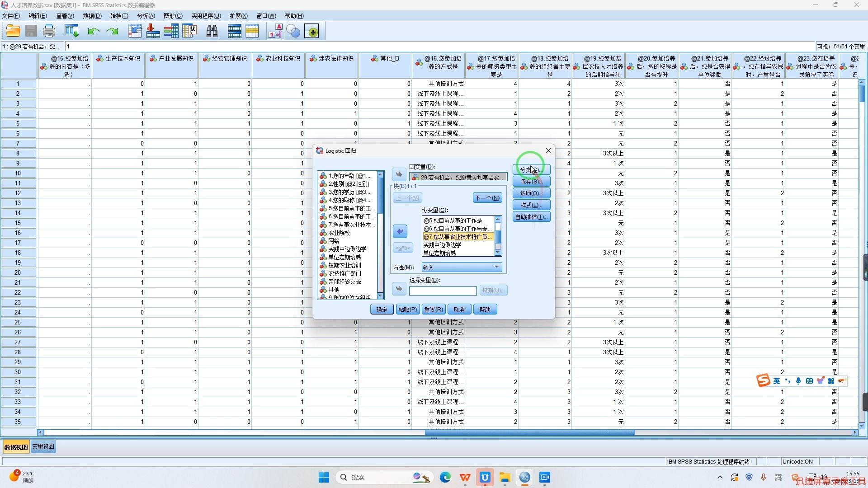Click the 确定 button
This screenshot has height=488, width=868.
(382, 310)
